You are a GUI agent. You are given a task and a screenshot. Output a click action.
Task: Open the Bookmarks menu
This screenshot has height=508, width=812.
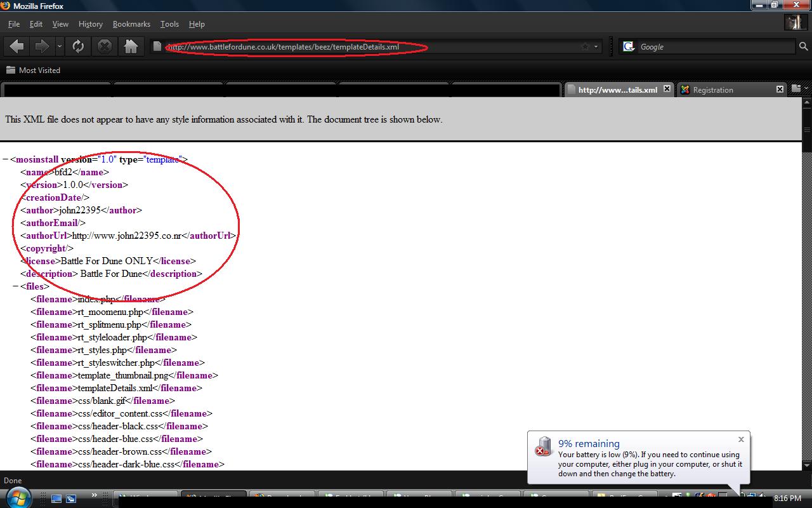[131, 24]
